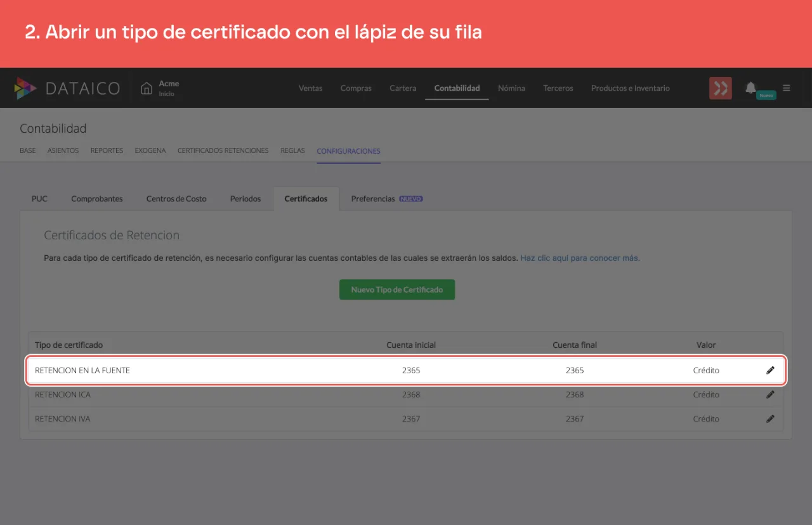Switch to Centros de Costo tab

176,199
